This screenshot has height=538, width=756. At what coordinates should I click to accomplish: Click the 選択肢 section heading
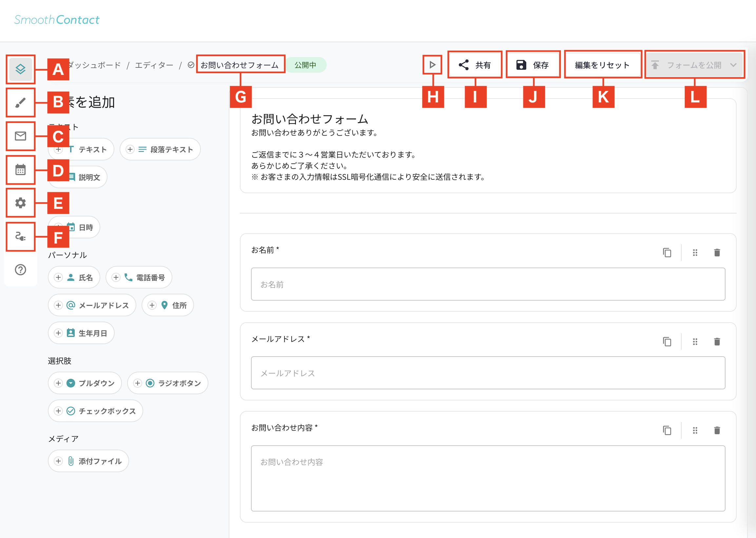[x=60, y=361]
